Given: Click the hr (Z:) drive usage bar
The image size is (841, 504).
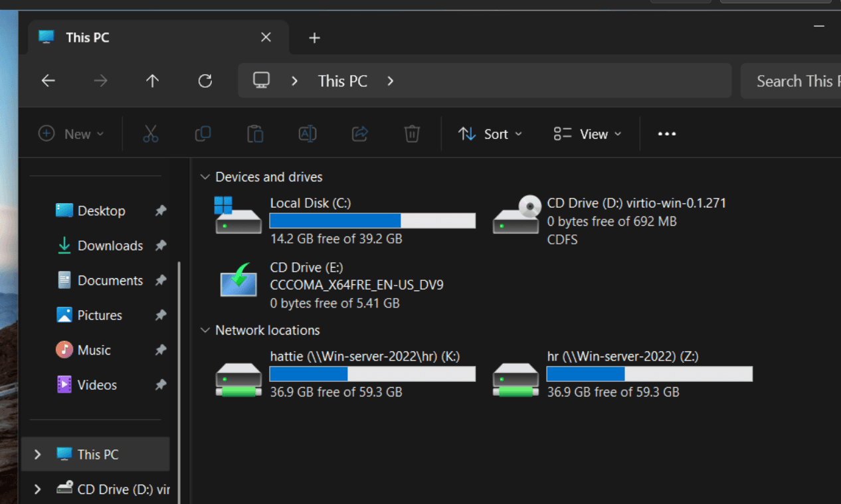Looking at the screenshot, I should (x=649, y=374).
